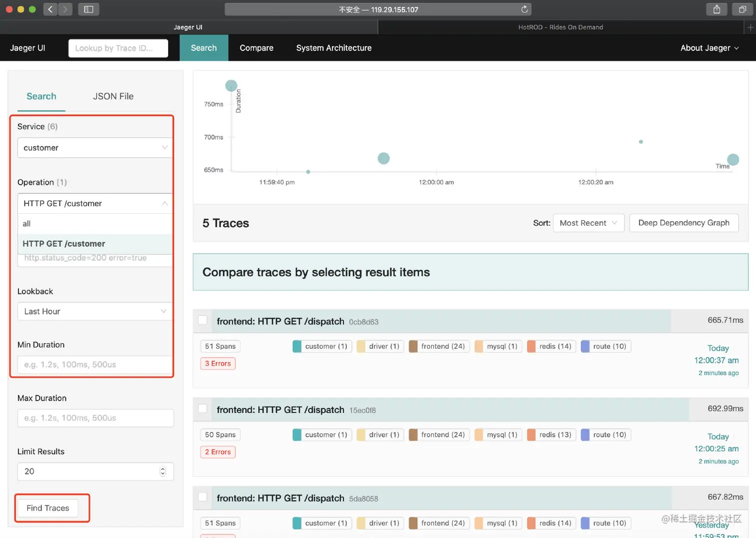Image resolution: width=756 pixels, height=538 pixels.
Task: Click the Safari address bar
Action: pos(377,9)
